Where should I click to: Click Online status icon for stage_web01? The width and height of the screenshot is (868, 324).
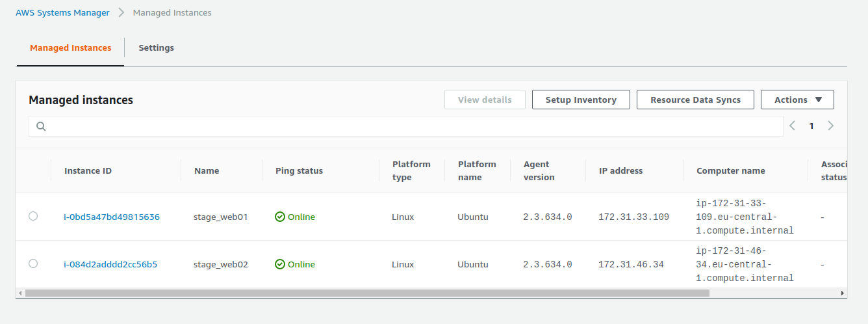[280, 217]
